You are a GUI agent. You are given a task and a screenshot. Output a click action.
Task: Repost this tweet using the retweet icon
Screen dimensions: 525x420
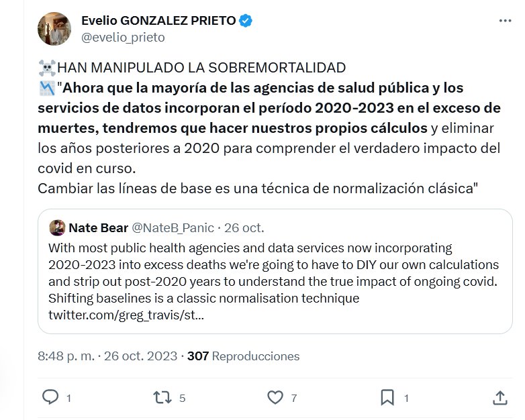pos(163,398)
